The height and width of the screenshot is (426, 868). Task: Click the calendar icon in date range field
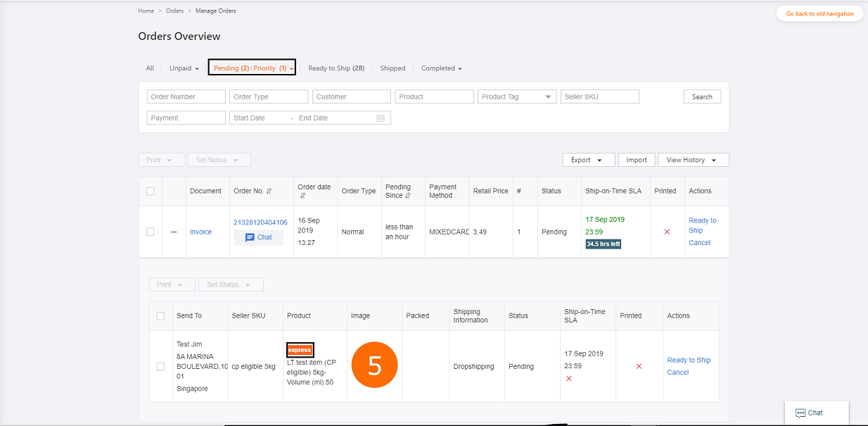click(x=381, y=118)
